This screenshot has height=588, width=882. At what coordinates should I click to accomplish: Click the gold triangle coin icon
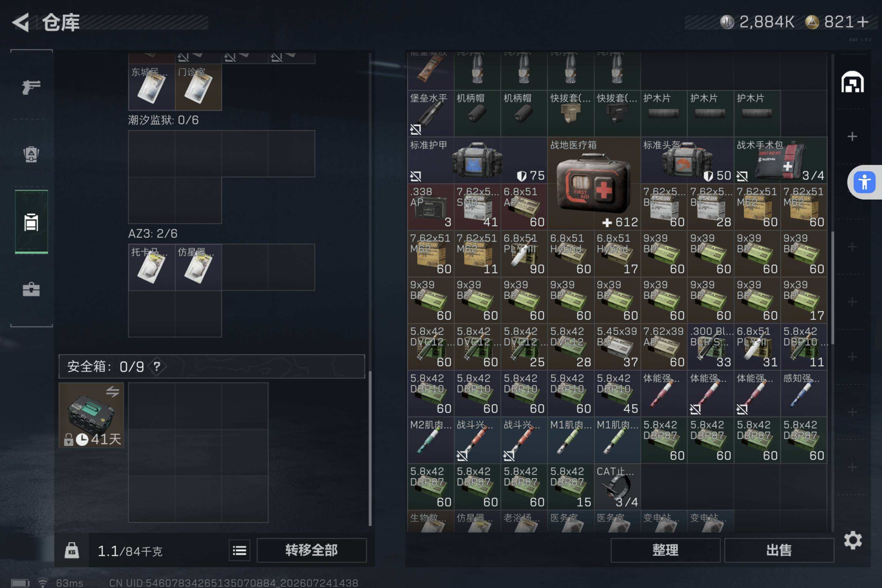click(x=812, y=22)
